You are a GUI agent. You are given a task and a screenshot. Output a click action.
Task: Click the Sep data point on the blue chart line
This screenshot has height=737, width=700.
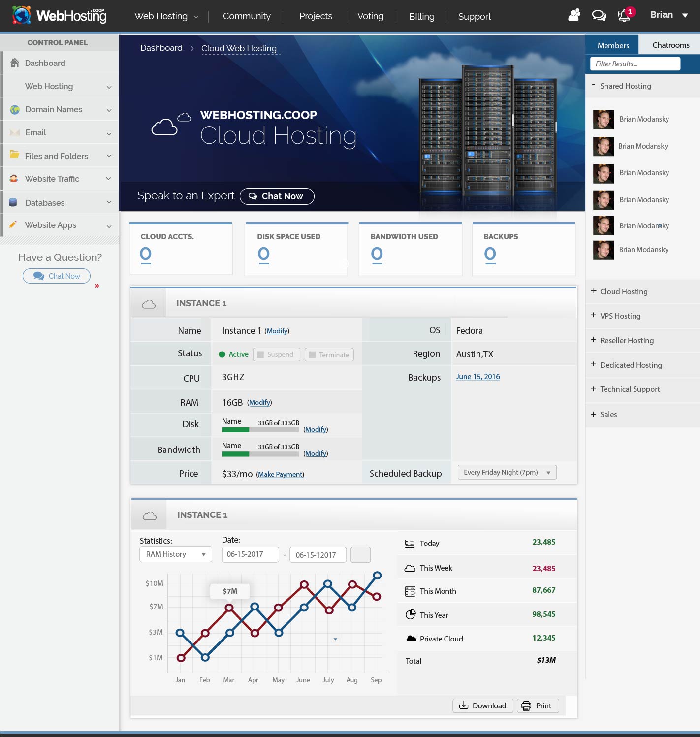pos(377,575)
